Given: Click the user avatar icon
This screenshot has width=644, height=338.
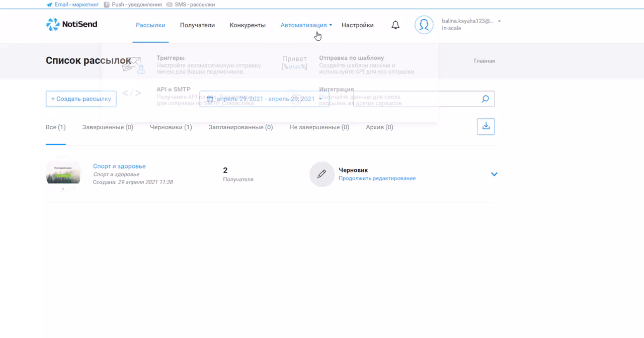Looking at the screenshot, I should coord(424,25).
